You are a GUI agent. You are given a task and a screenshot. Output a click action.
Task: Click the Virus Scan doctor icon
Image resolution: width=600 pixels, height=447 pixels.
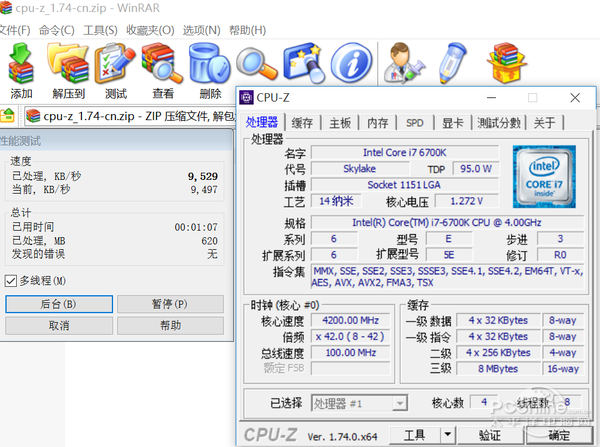pos(404,63)
